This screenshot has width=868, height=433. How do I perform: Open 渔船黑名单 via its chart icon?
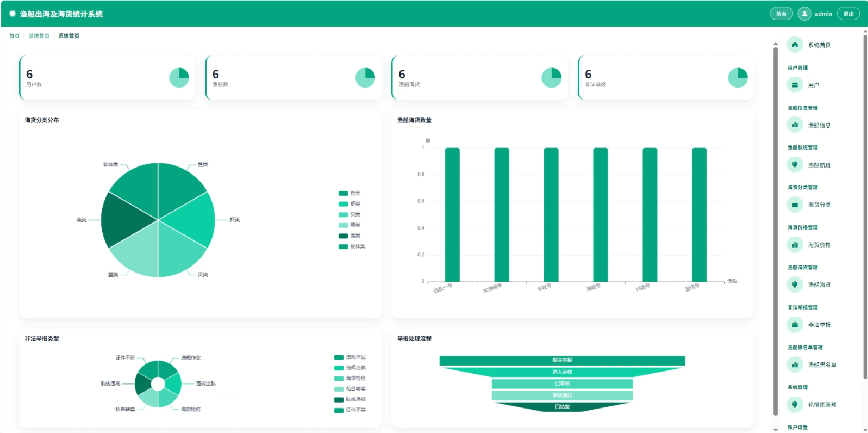coord(795,364)
